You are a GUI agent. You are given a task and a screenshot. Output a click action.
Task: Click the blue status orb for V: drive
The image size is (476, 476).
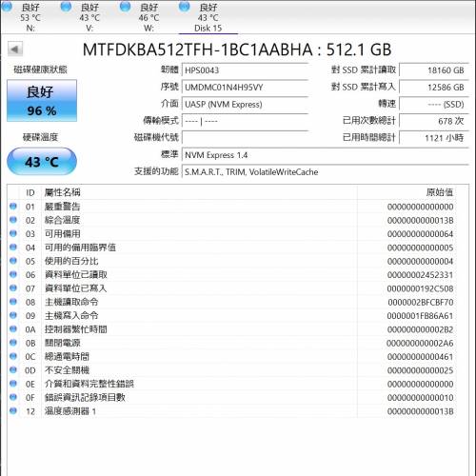click(66, 7)
